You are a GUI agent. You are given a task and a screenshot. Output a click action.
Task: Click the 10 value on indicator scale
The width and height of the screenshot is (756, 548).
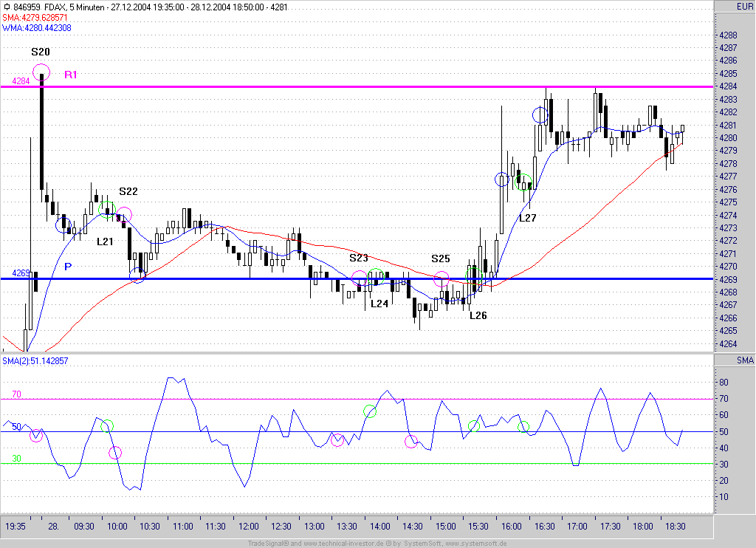[x=724, y=497]
